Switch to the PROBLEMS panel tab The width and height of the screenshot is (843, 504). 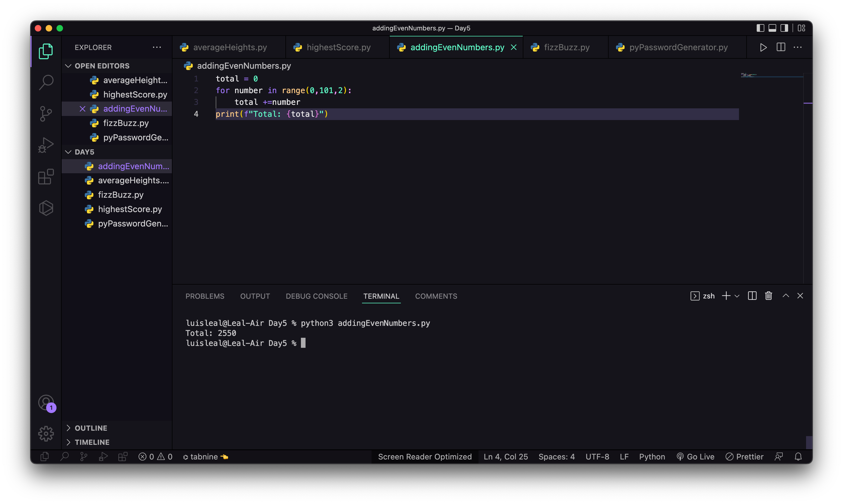pos(205,296)
